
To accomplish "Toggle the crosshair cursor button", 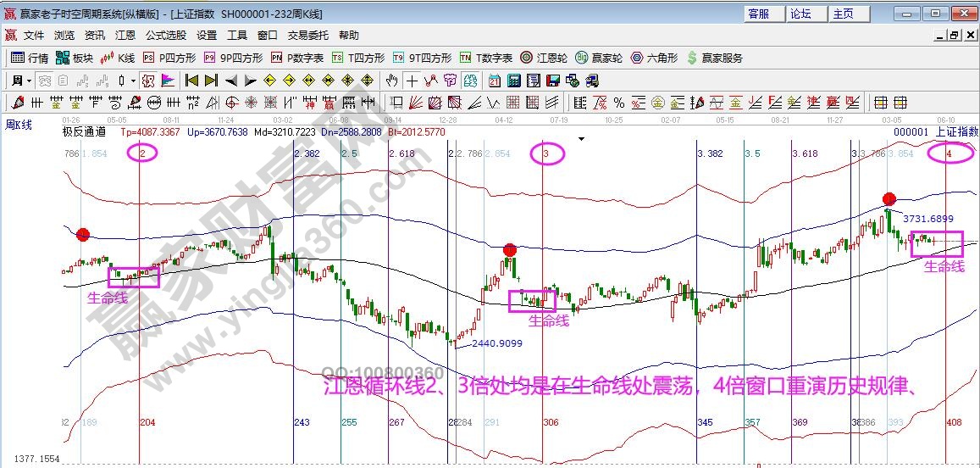I will click(412, 81).
